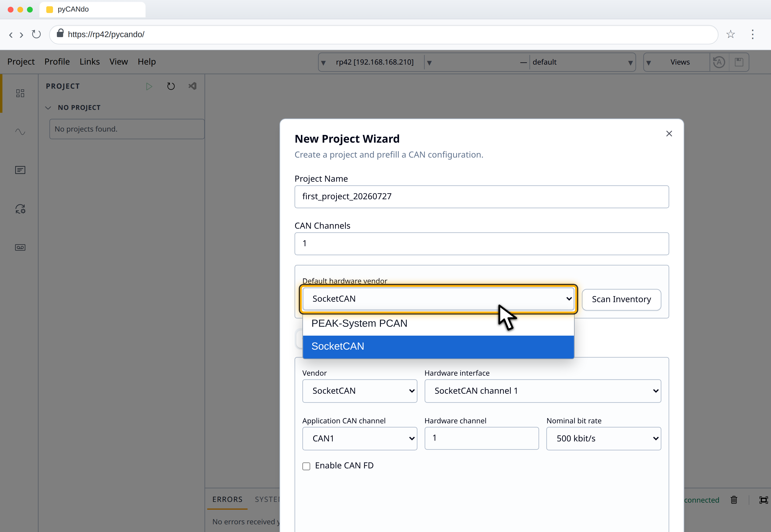Open the message list sidebar icon
This screenshot has height=532, width=771.
(20, 170)
